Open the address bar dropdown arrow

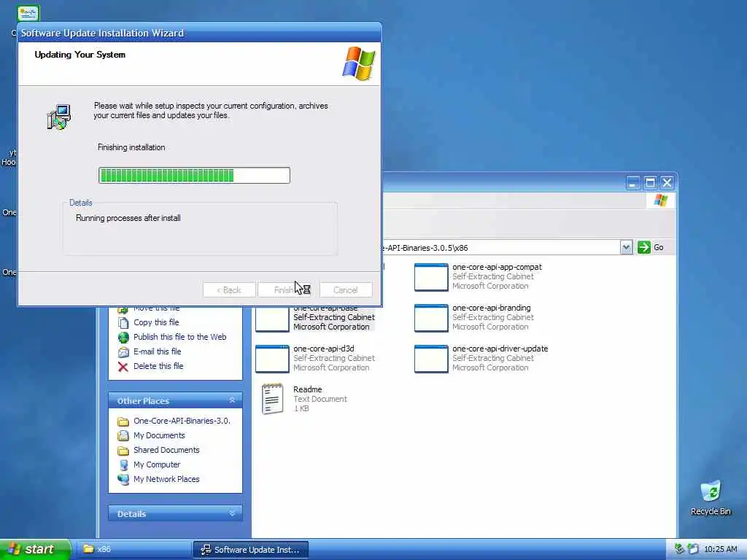click(626, 248)
